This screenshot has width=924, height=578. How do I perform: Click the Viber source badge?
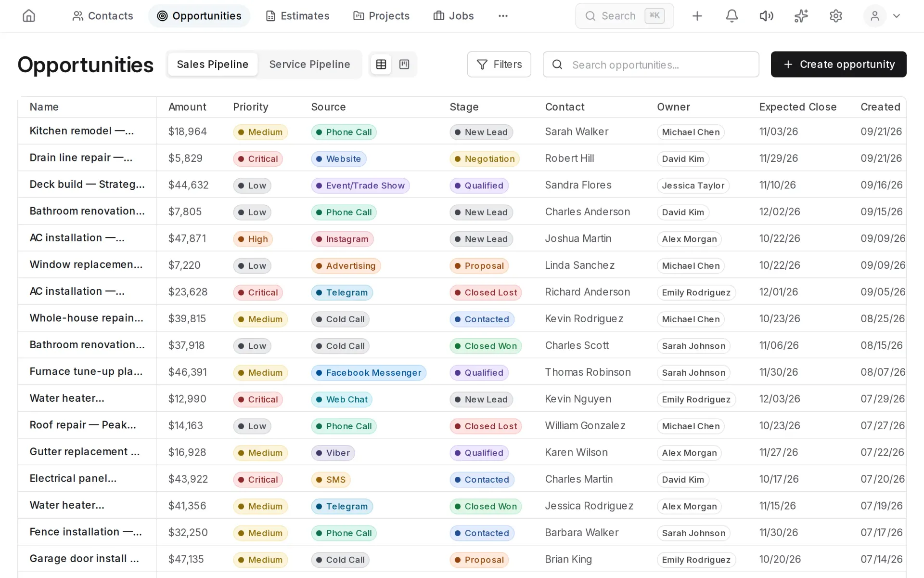333,453
